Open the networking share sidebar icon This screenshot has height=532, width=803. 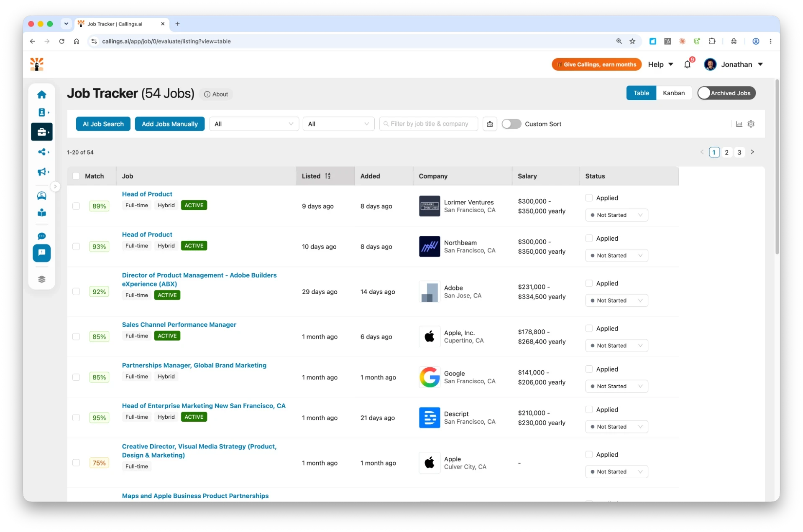(x=43, y=152)
